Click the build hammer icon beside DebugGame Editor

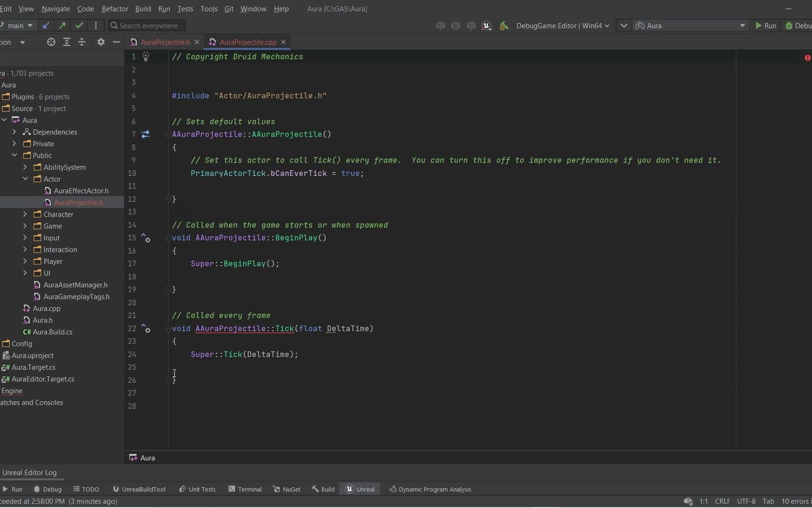click(504, 26)
